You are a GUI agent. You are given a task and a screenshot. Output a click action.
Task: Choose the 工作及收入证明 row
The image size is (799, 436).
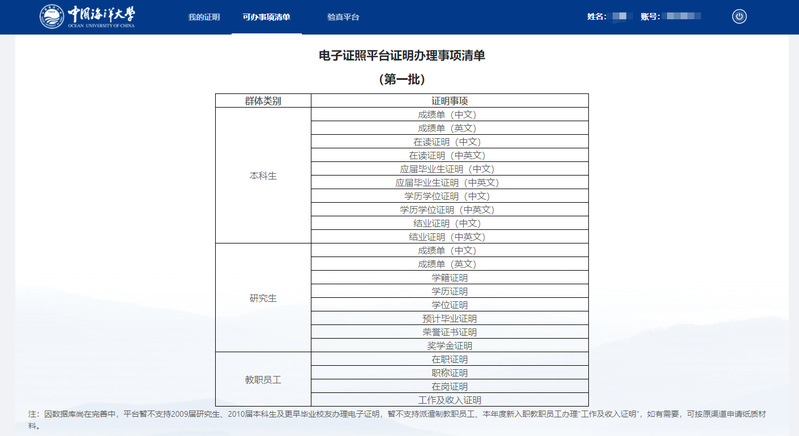[449, 400]
